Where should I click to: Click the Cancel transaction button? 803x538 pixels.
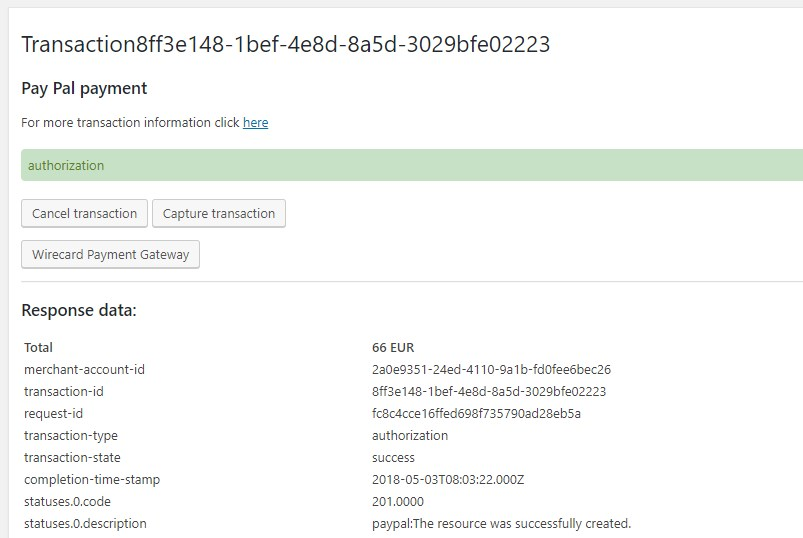[84, 213]
